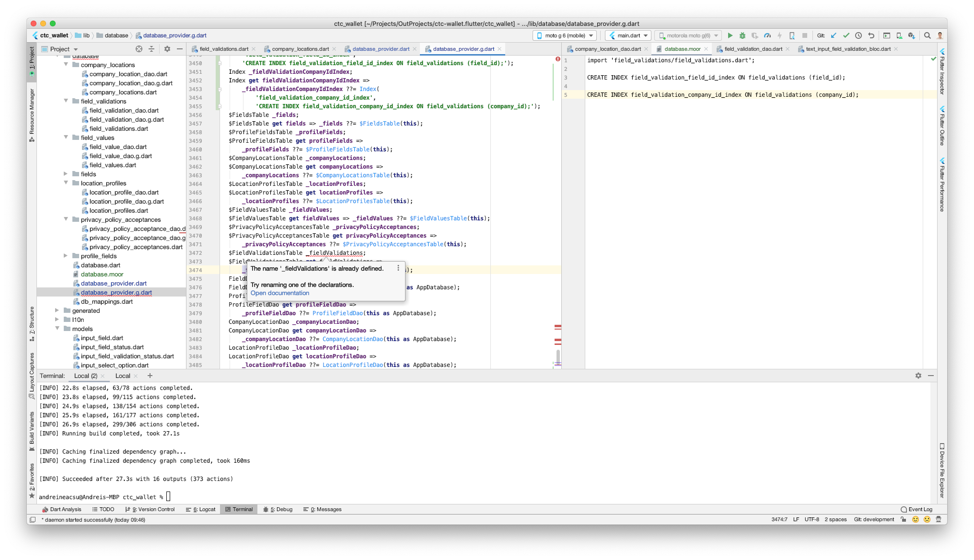Open the moto g 6 device selector dropdown
This screenshot has height=560, width=974.
[x=566, y=35]
